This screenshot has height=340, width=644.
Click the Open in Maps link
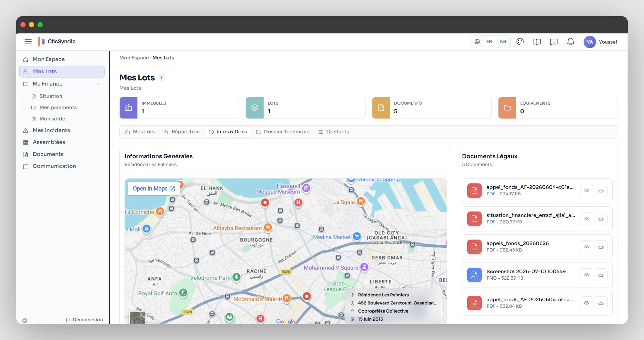tap(154, 189)
